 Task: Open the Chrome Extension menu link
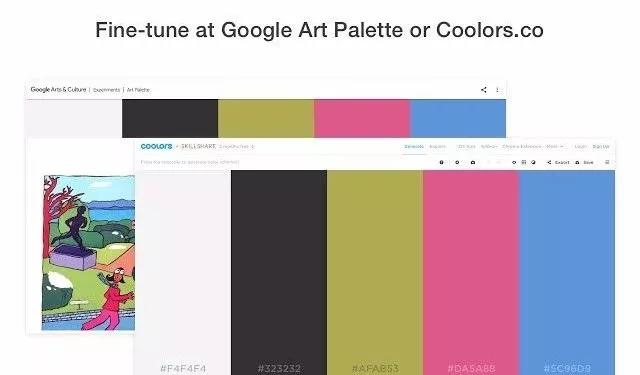pos(522,146)
